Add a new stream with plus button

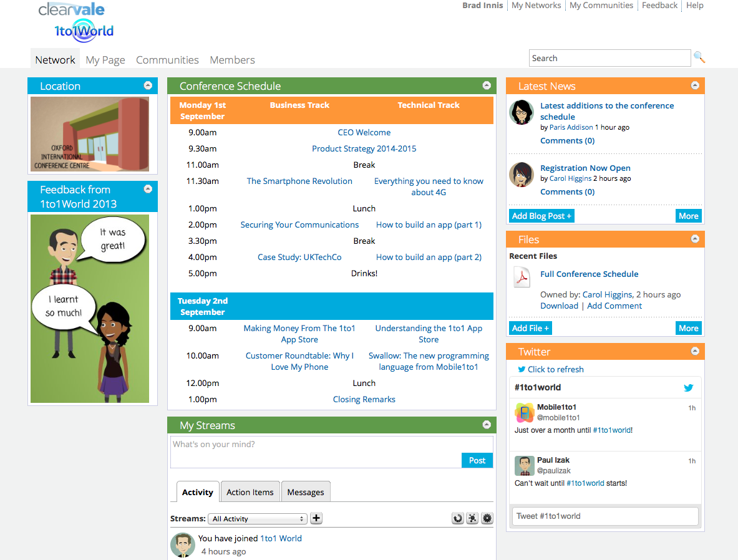tap(316, 518)
